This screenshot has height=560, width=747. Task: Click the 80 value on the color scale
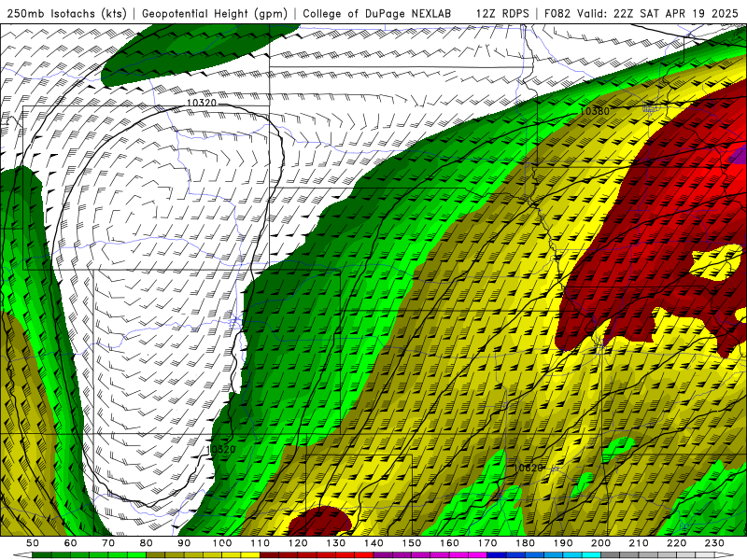(x=147, y=543)
